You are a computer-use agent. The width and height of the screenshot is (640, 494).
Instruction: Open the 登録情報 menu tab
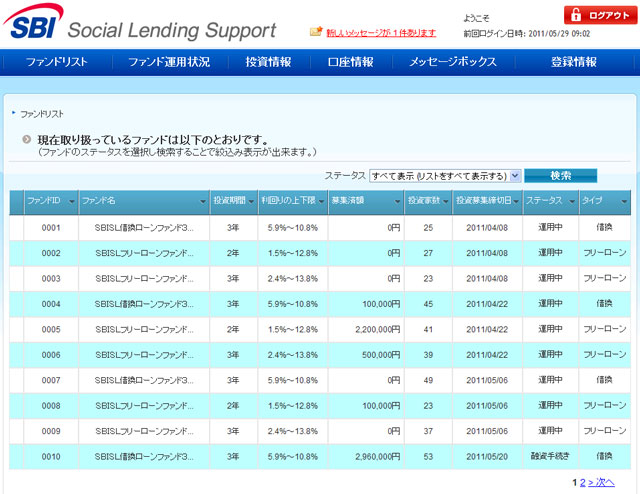573,62
